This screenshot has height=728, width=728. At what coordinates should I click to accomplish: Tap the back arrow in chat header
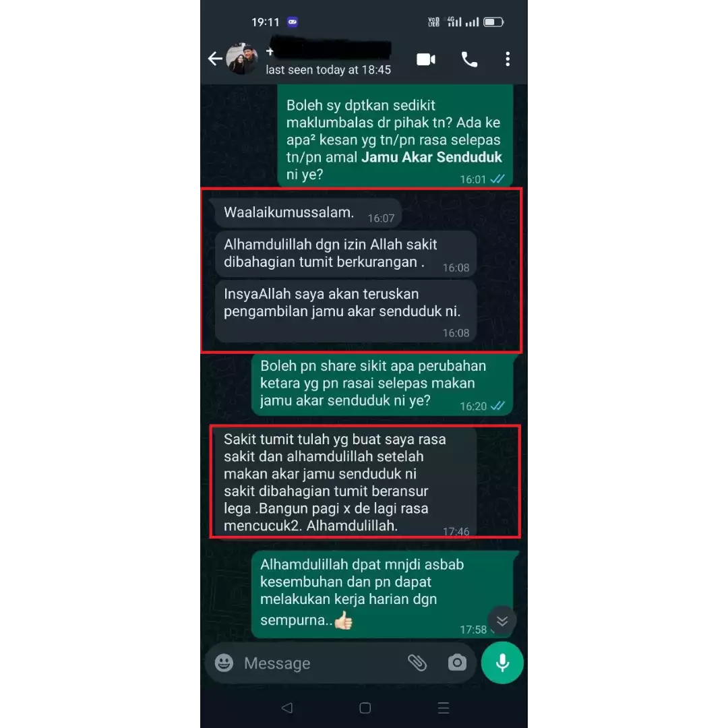[x=214, y=59]
